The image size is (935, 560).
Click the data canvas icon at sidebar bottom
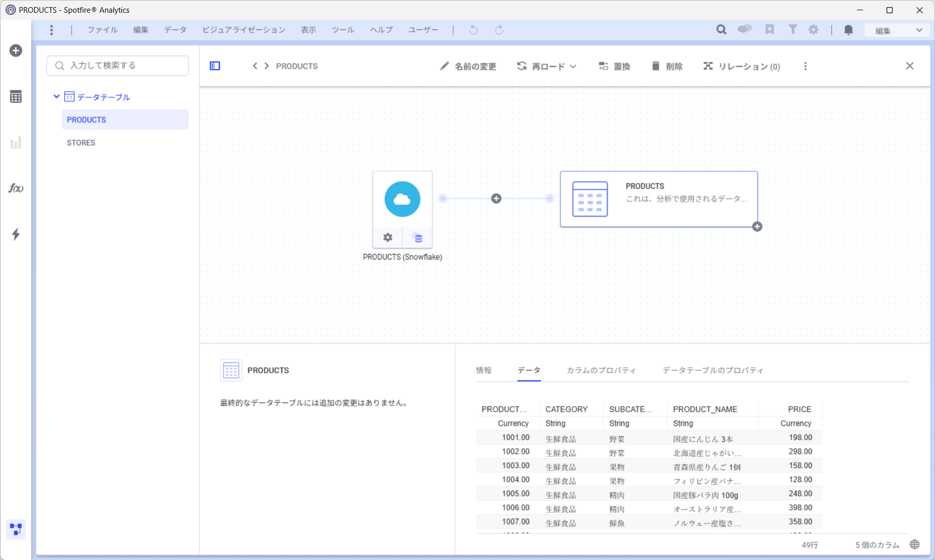coord(16,529)
